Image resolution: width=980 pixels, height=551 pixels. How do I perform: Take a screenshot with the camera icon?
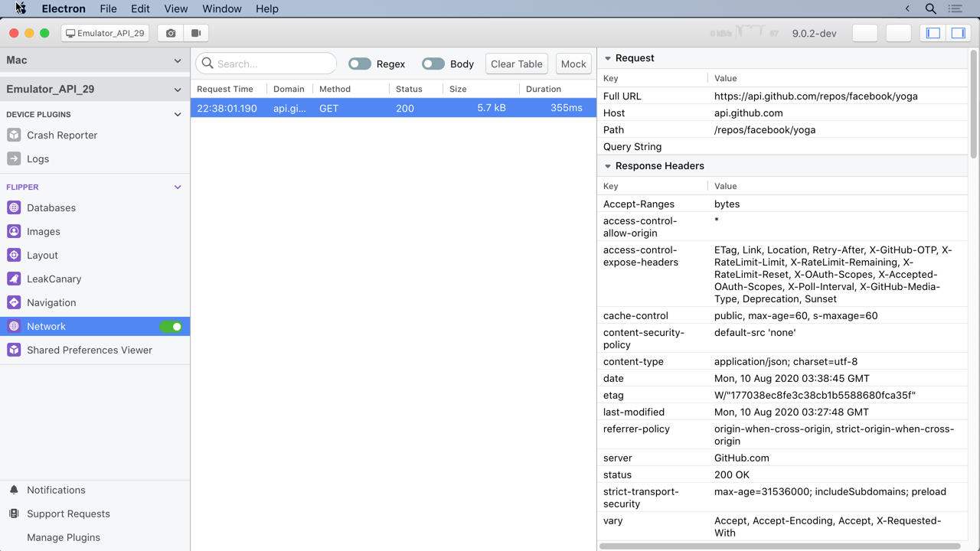170,33
